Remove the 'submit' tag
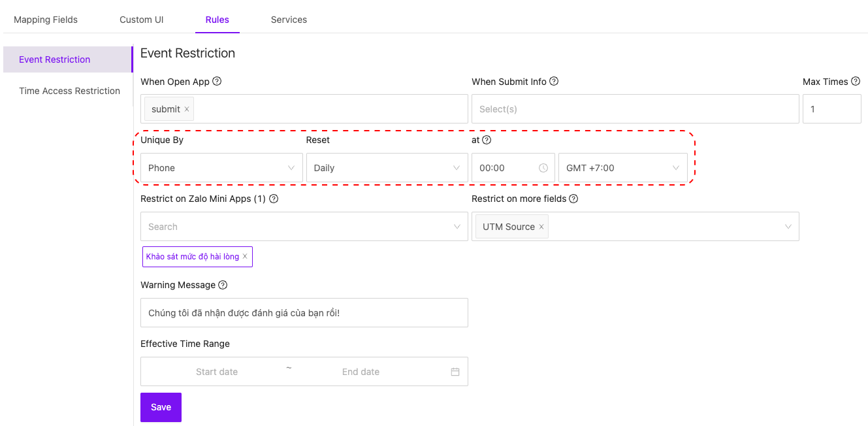This screenshot has height=426, width=868. 187,109
